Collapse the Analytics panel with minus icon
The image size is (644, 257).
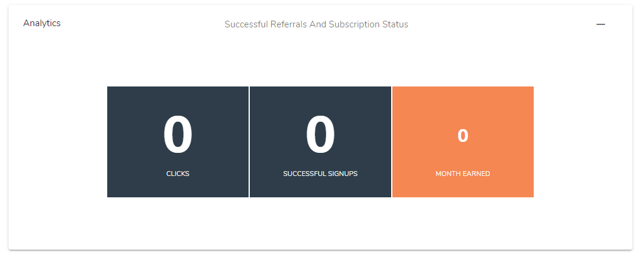pyautogui.click(x=601, y=24)
